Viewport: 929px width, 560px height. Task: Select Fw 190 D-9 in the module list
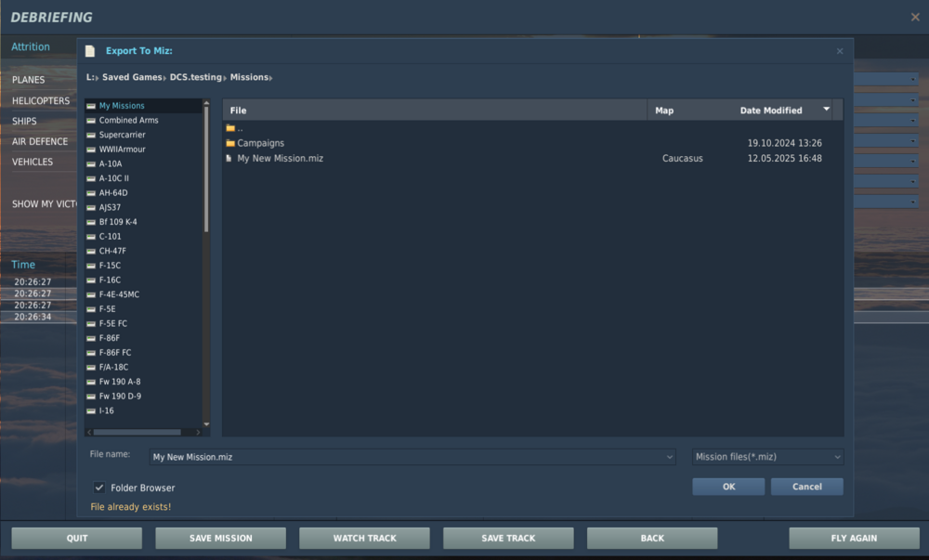pos(120,396)
